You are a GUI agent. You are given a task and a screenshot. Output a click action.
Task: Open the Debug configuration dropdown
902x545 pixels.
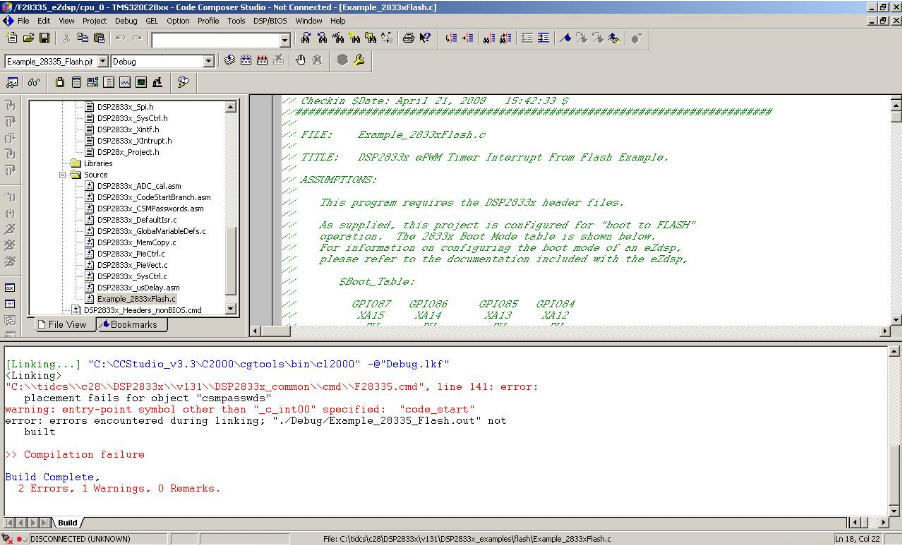208,61
